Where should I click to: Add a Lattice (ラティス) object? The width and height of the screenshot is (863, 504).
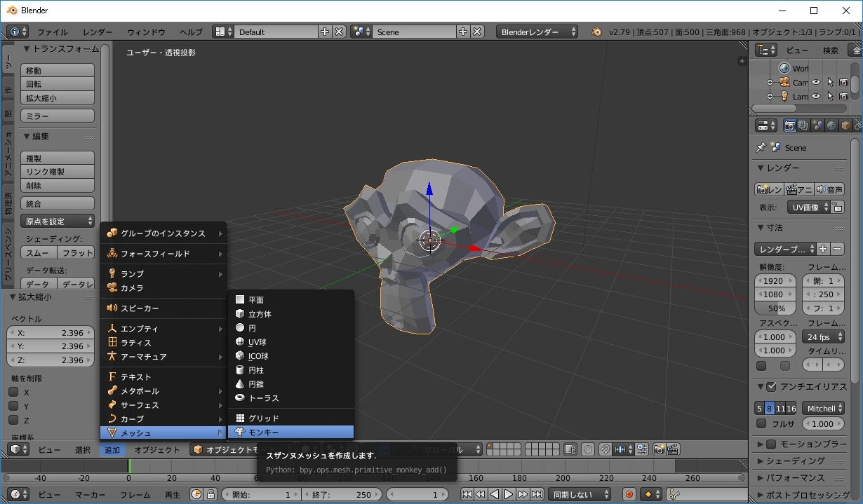coord(163,343)
